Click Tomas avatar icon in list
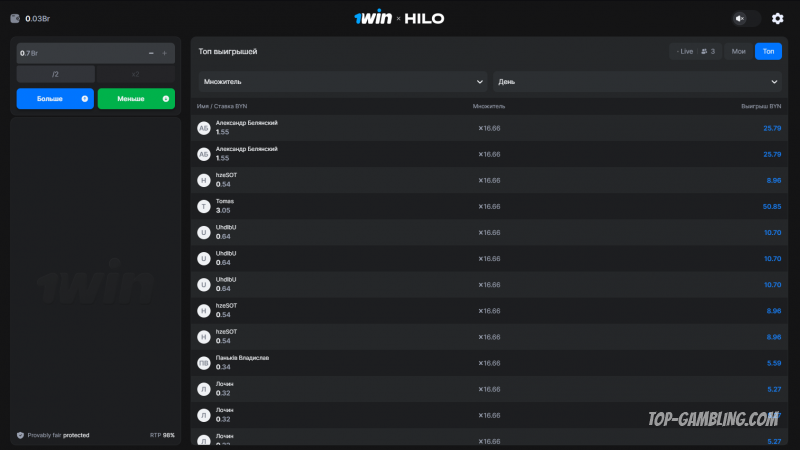 [x=204, y=207]
